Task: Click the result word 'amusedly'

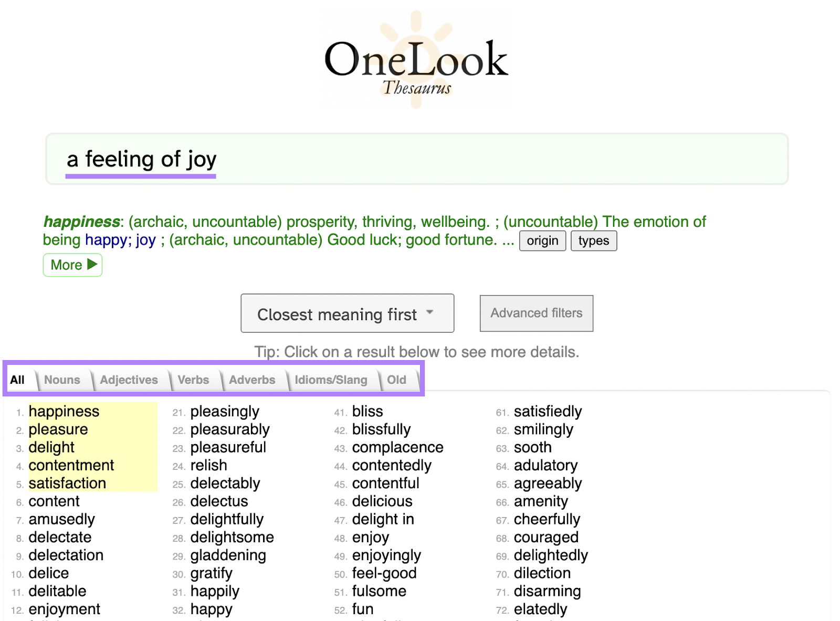Action: [x=62, y=519]
